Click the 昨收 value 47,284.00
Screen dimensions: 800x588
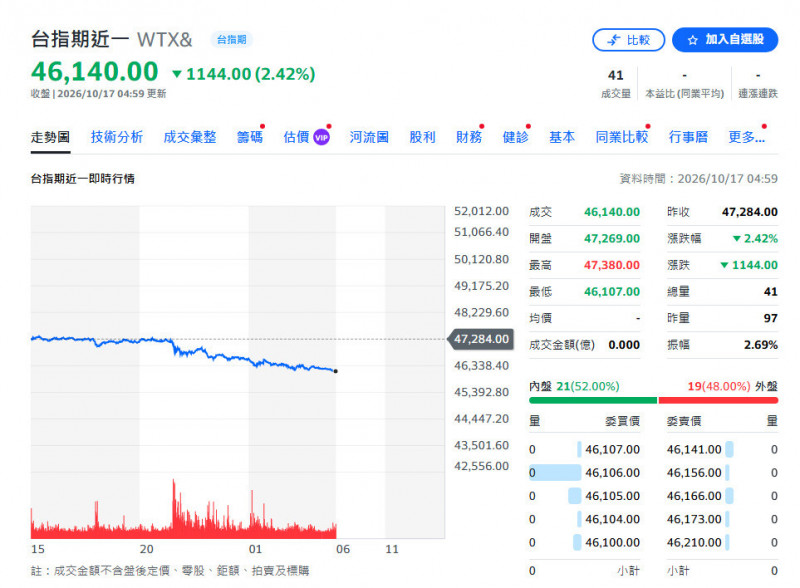click(x=749, y=212)
